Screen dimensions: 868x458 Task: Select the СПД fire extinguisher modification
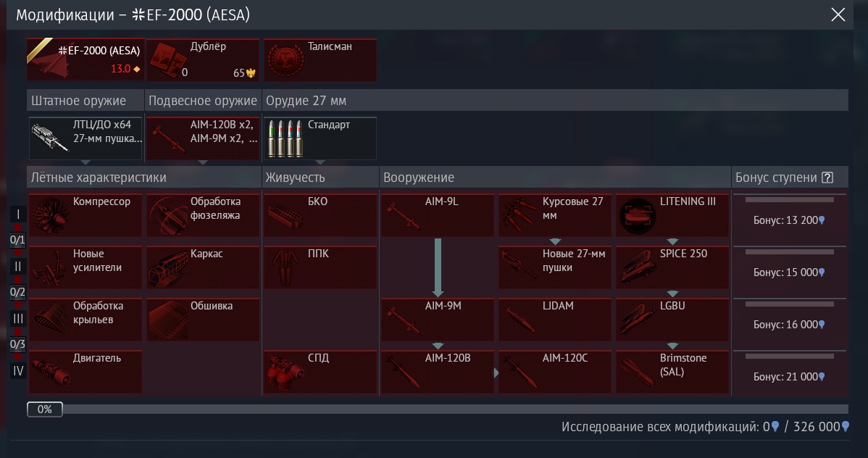pyautogui.click(x=320, y=372)
